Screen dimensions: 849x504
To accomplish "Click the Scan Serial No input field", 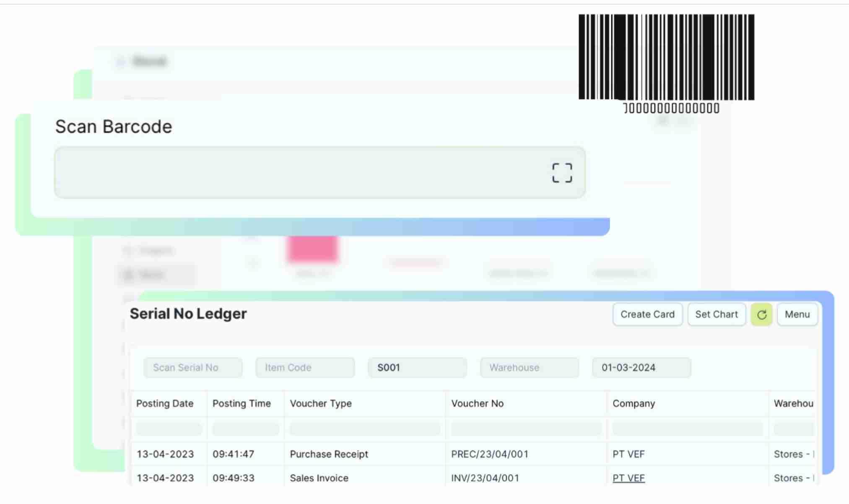I will (193, 367).
